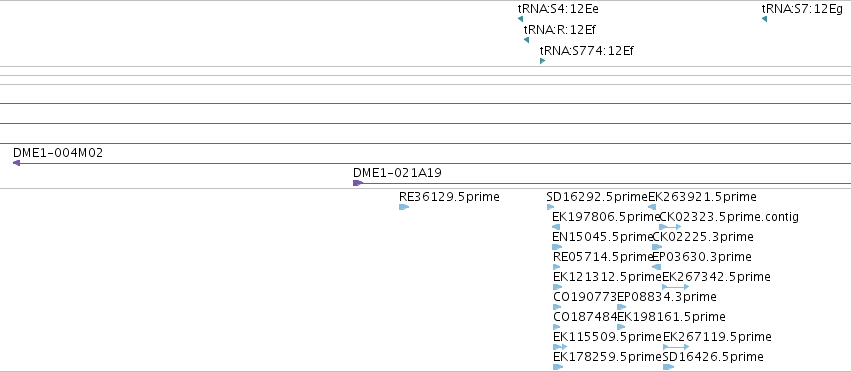
Task: Select the SD16292.5prime EST label
Action: tap(597, 197)
